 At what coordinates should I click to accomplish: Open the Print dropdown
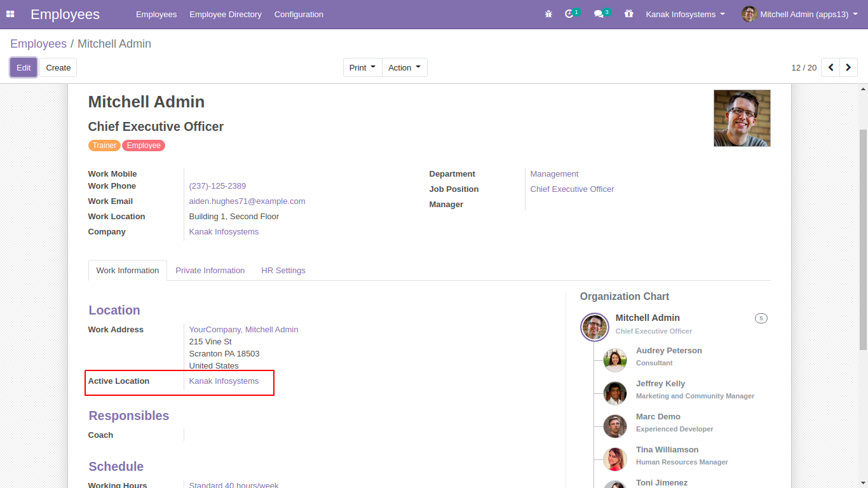363,67
